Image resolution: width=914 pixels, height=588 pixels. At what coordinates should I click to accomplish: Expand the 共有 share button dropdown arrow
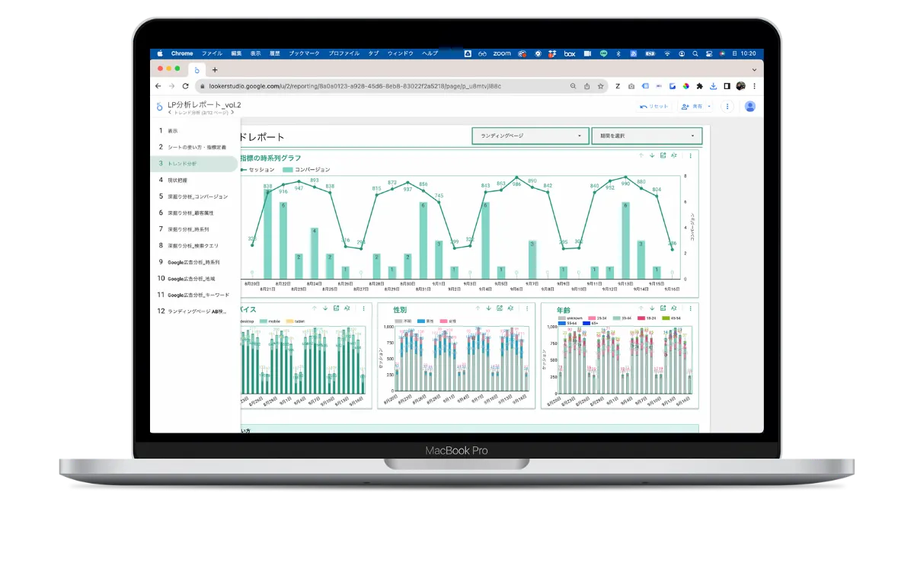click(x=710, y=107)
